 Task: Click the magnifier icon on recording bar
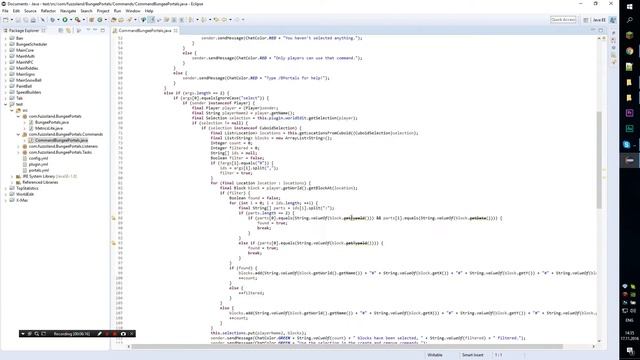(x=37, y=334)
